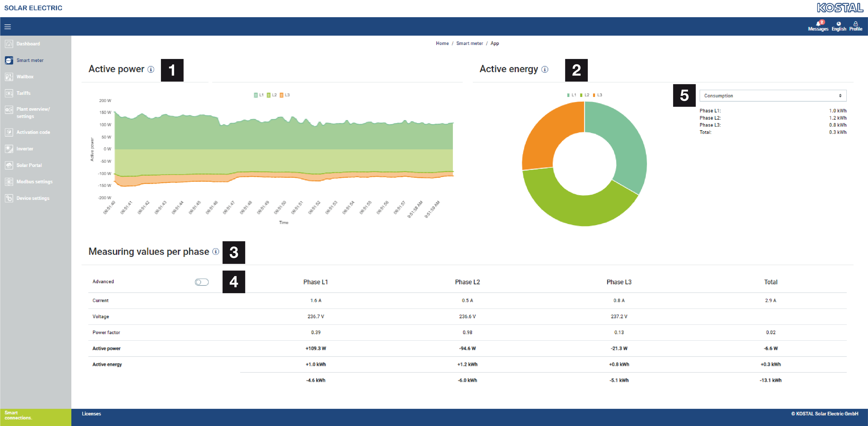Open the hamburger menu icon
This screenshot has width=868, height=426.
[7, 27]
